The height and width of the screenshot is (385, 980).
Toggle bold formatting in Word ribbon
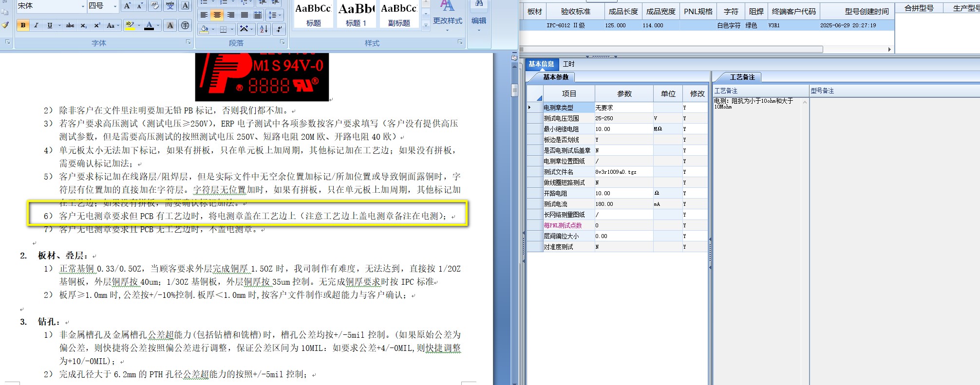(x=23, y=25)
